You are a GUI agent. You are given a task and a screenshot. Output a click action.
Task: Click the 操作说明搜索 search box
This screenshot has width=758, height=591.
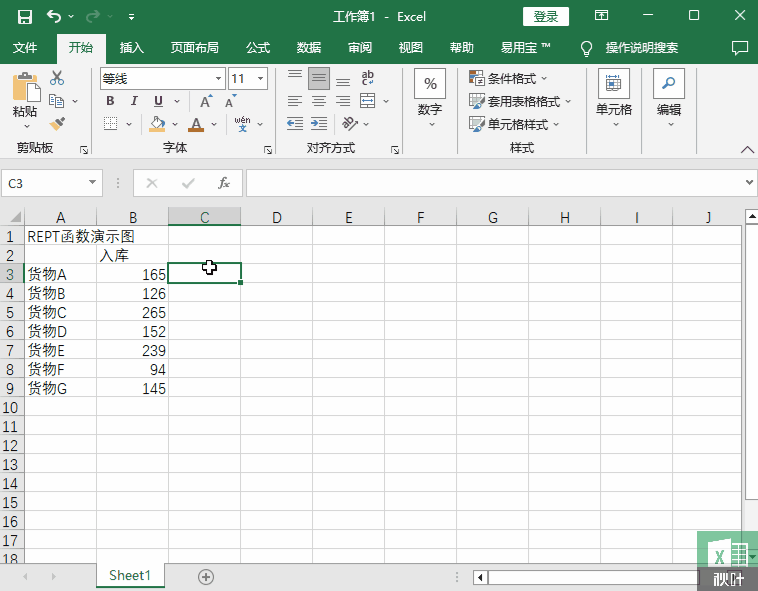641,47
